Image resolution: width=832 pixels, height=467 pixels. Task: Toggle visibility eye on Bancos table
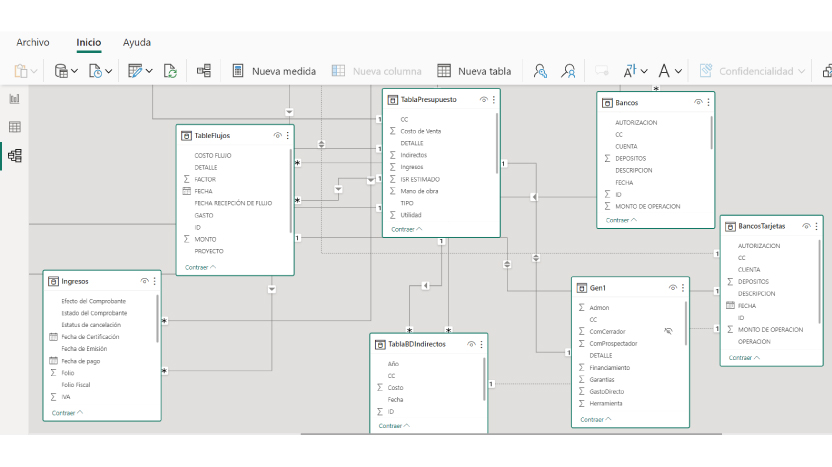coord(698,103)
